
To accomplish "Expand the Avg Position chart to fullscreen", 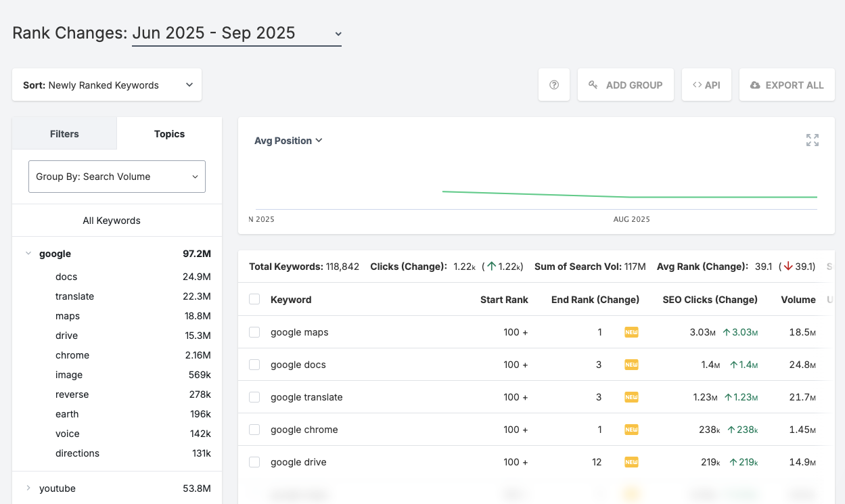I will 812,139.
